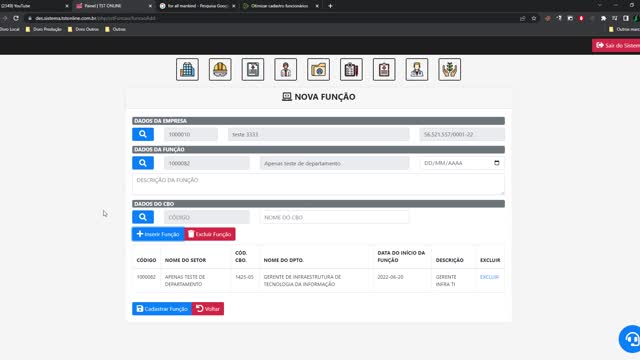Viewport: 640px width, 360px height.
Task: Open the Doro Produção bookmark folder
Action: tap(44, 29)
